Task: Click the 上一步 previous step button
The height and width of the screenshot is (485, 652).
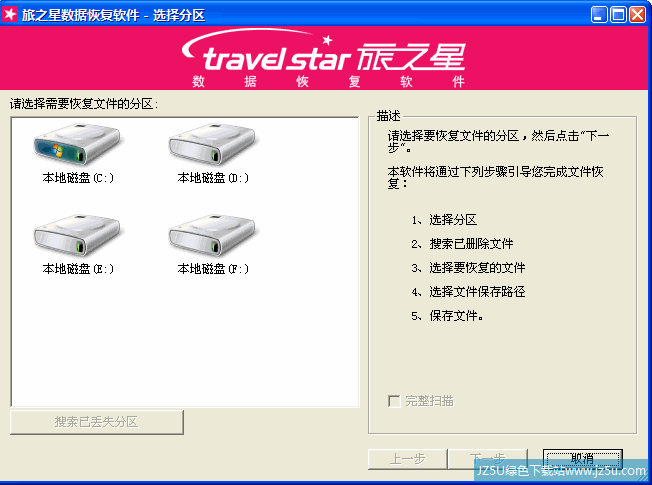Action: point(408,459)
